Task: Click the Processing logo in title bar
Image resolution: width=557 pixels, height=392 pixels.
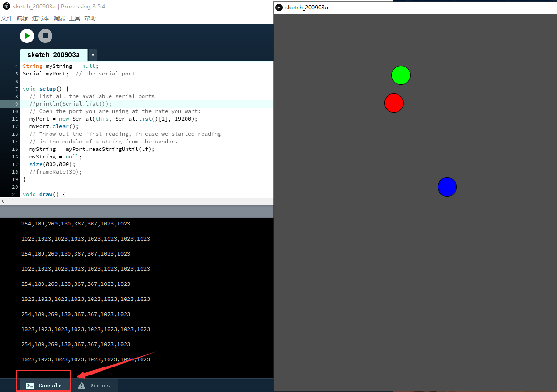Action: [7, 6]
